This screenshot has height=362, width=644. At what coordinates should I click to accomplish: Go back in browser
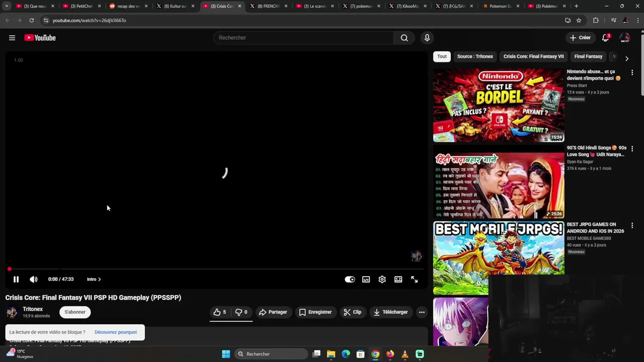coord(7,21)
